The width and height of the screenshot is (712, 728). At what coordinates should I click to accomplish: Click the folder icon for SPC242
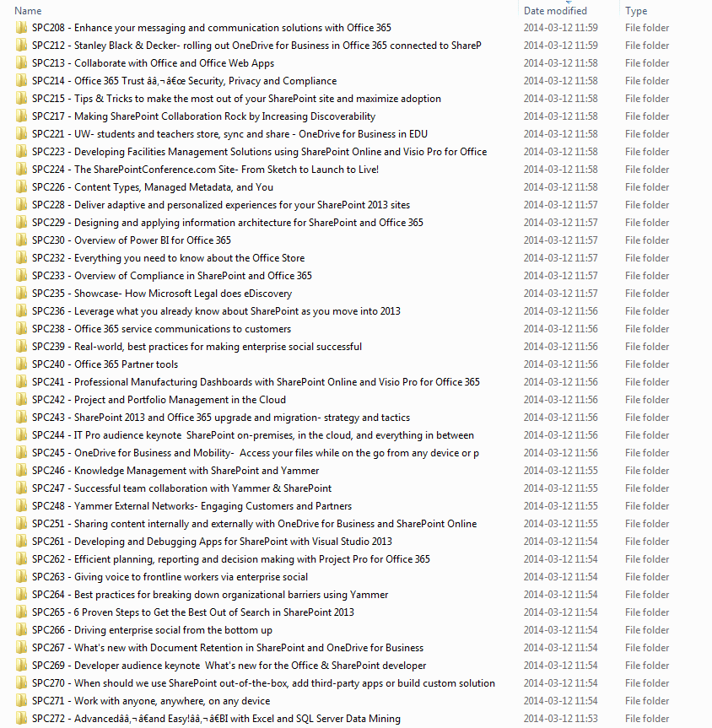[21, 400]
